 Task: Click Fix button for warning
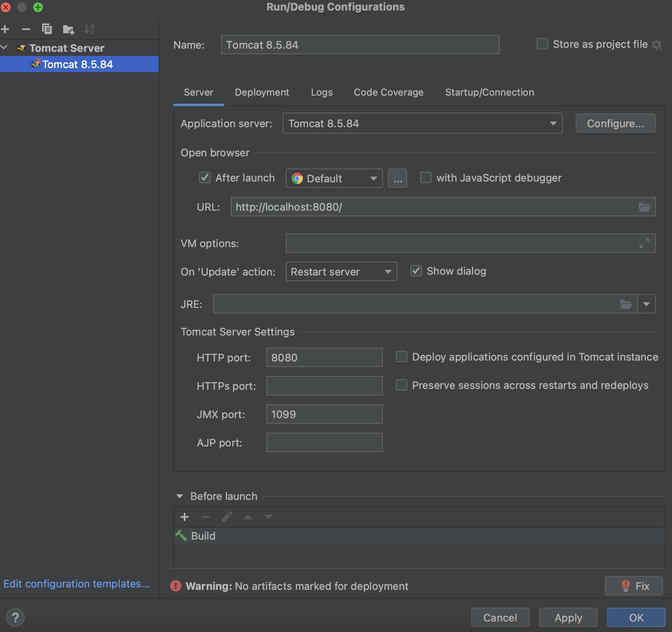[634, 586]
